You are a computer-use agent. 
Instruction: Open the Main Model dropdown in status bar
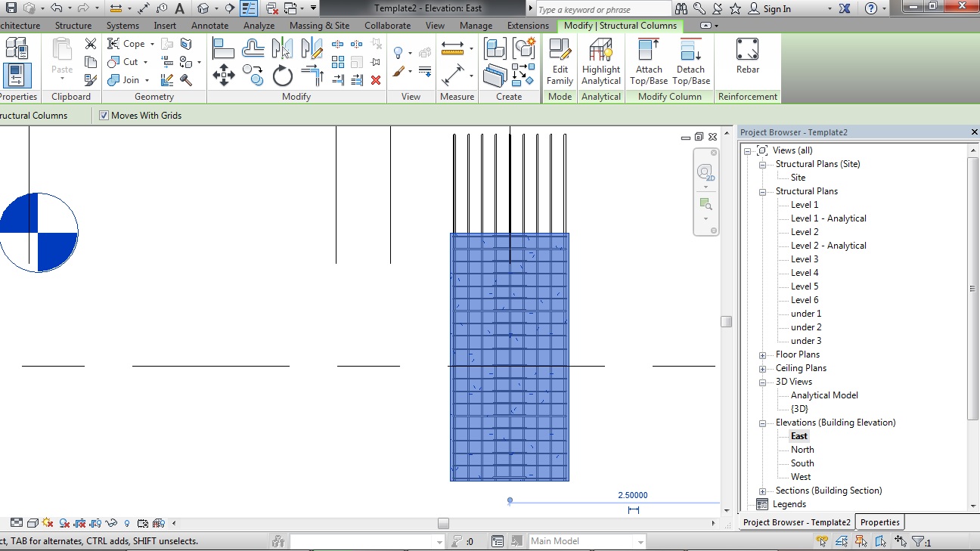640,541
